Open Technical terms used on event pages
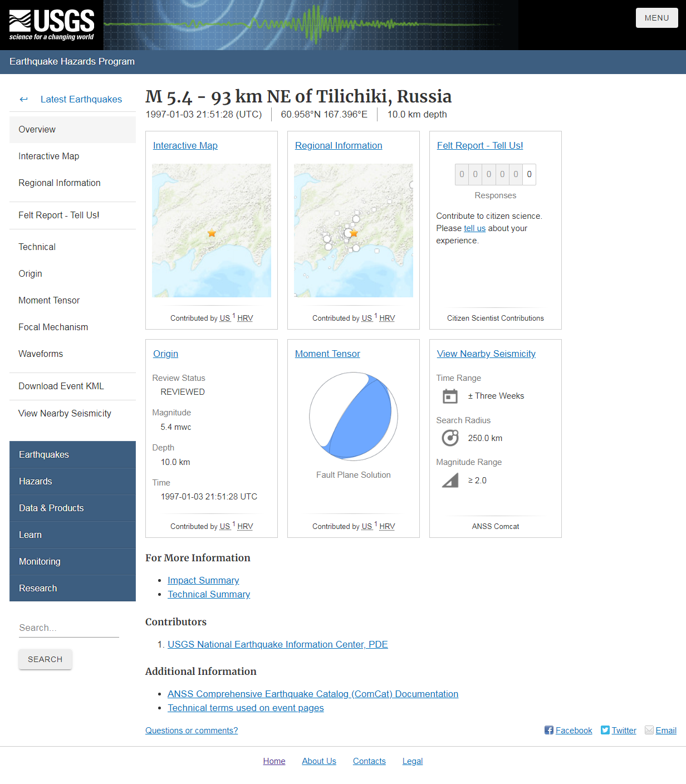The width and height of the screenshot is (686, 784). [246, 708]
